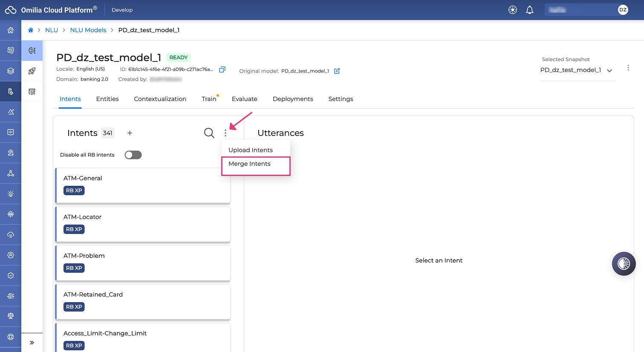Copy the model ID to clipboard

click(222, 69)
